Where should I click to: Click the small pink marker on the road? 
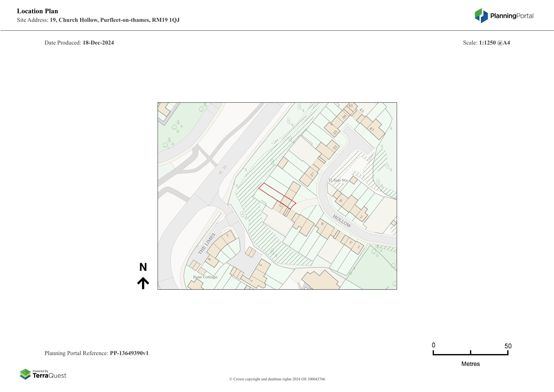pyautogui.click(x=222, y=170)
